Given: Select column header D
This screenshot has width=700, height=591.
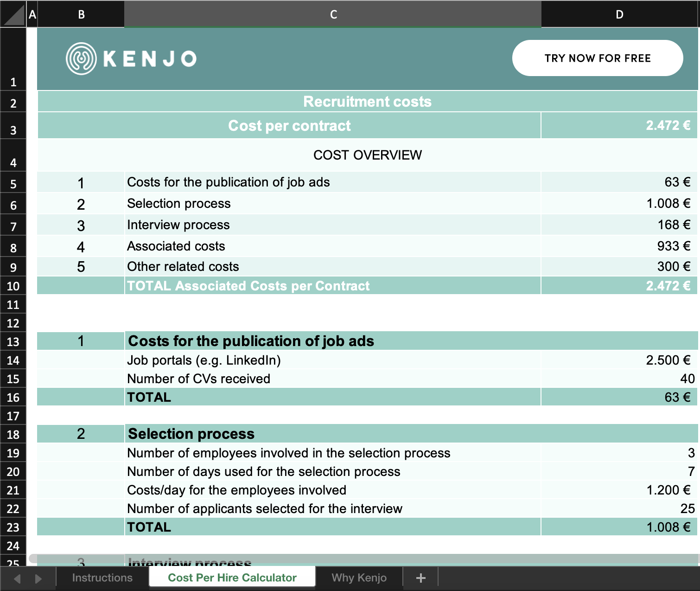Looking at the screenshot, I should (619, 14).
